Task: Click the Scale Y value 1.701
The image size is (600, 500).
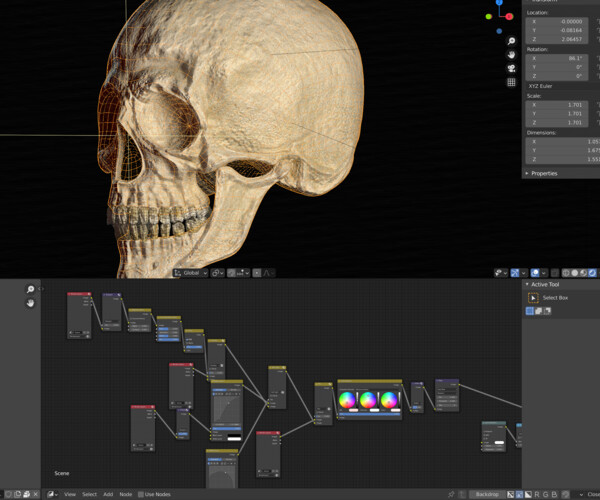Action: [557, 114]
